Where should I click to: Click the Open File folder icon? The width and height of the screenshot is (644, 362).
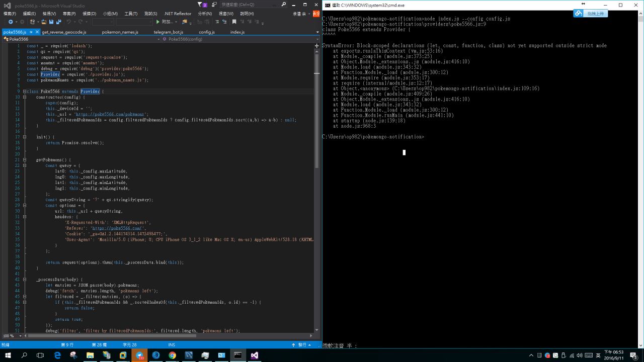[44, 22]
